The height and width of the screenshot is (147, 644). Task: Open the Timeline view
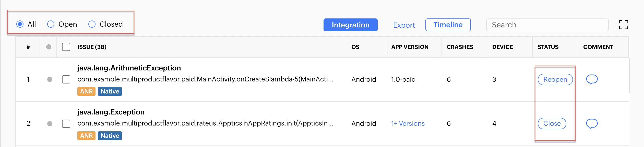[x=448, y=25]
